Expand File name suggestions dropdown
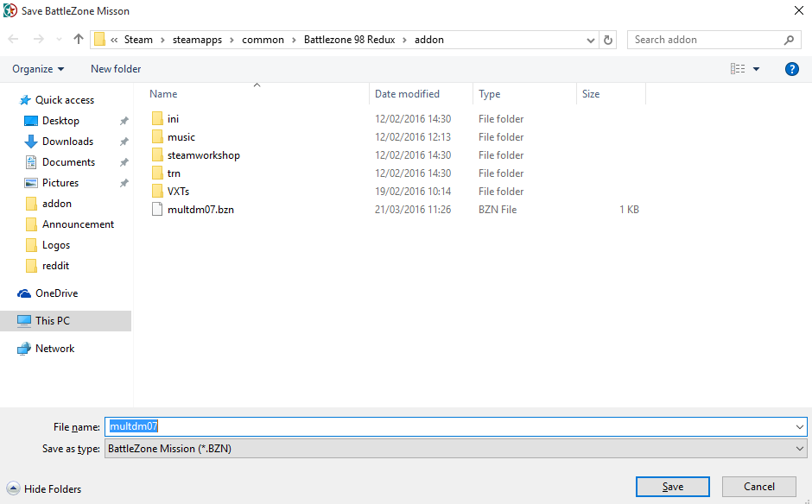This screenshot has height=504, width=812. 800,427
